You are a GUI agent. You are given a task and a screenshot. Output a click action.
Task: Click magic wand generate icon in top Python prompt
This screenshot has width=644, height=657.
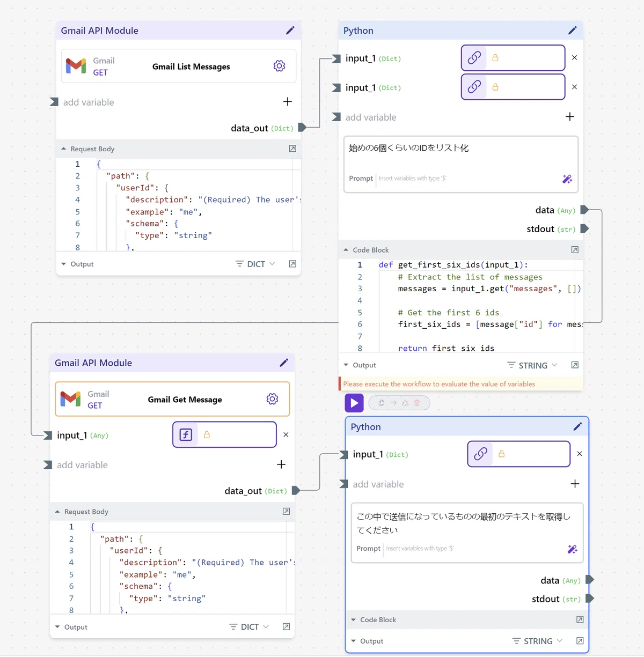pyautogui.click(x=567, y=179)
